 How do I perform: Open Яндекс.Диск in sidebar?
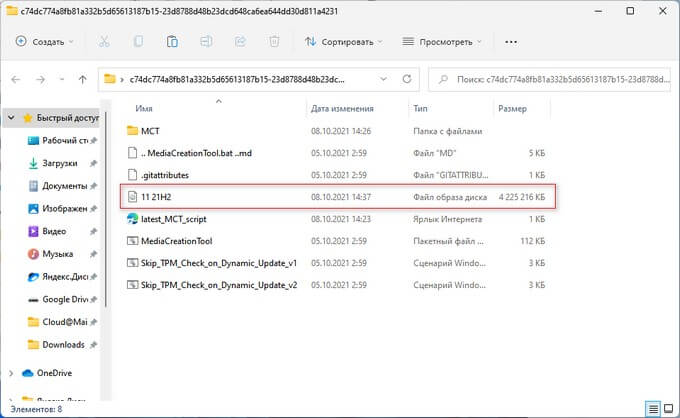coord(65,277)
